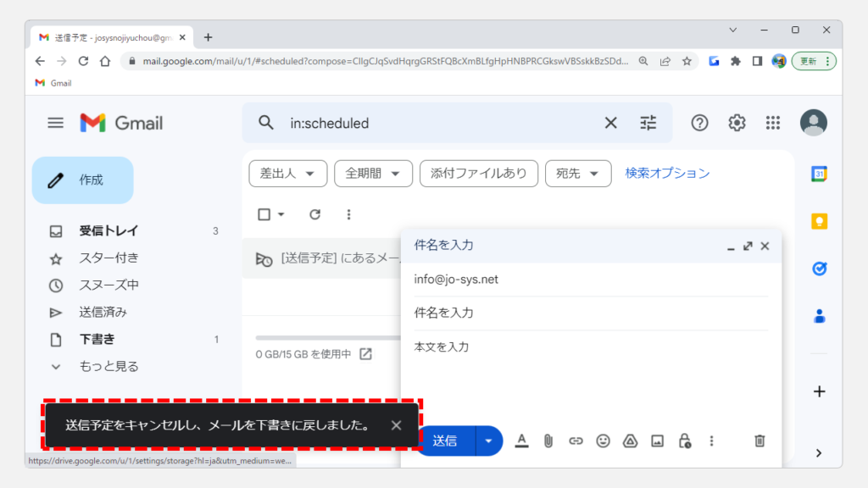Toggle confidential mode lock icon
Image resolution: width=868 pixels, height=488 pixels.
684,441
